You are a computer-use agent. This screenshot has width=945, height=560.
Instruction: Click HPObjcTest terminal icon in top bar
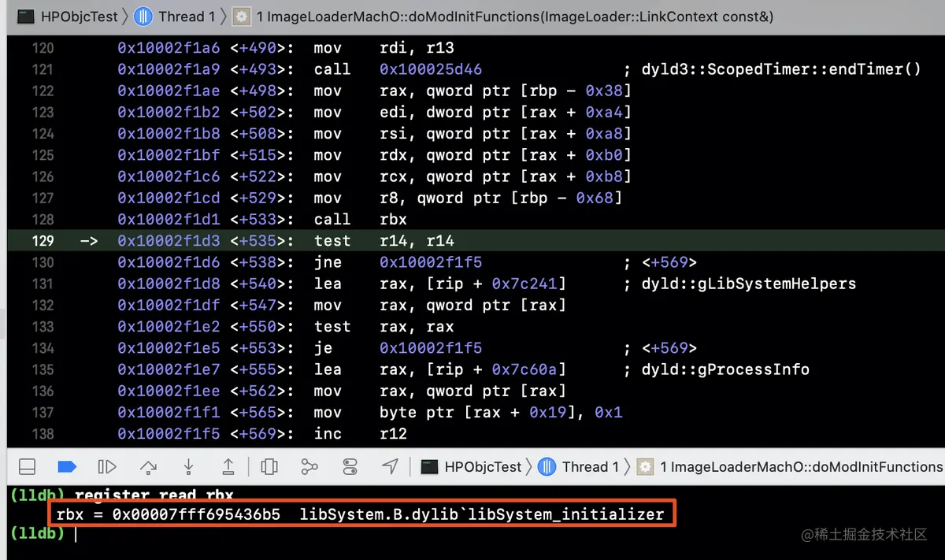point(27,16)
